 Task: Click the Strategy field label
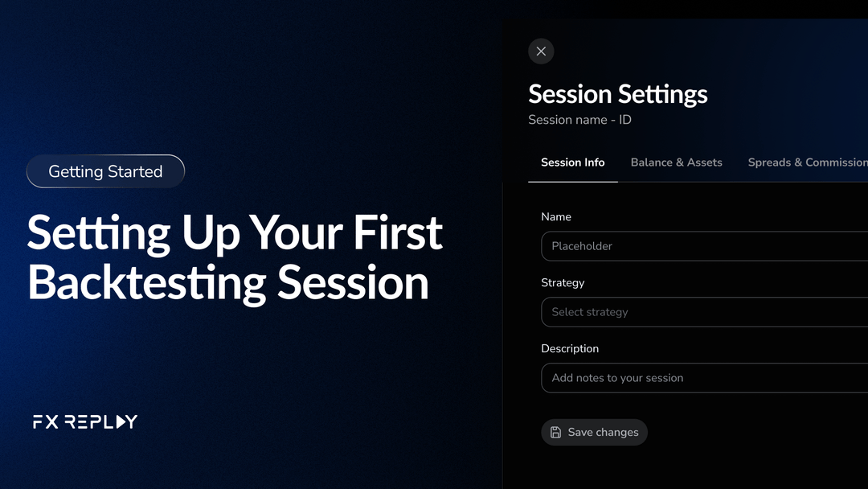coord(563,282)
